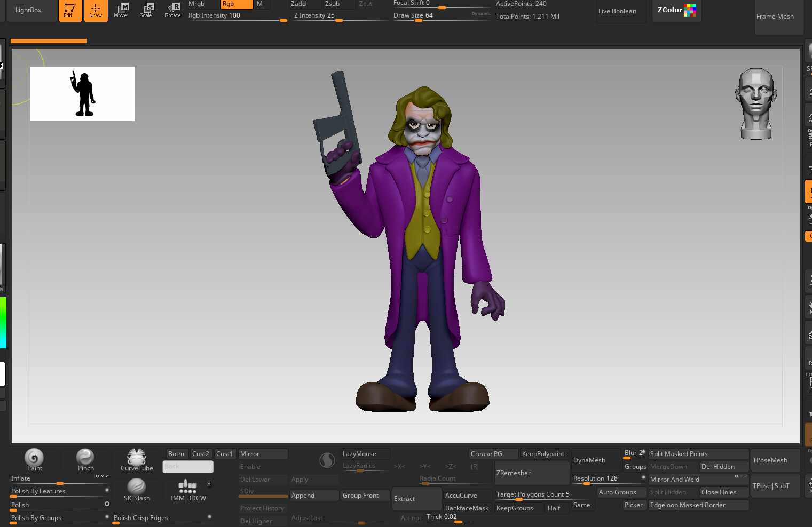
Task: Click the camera view head gizmo
Action: point(756,103)
